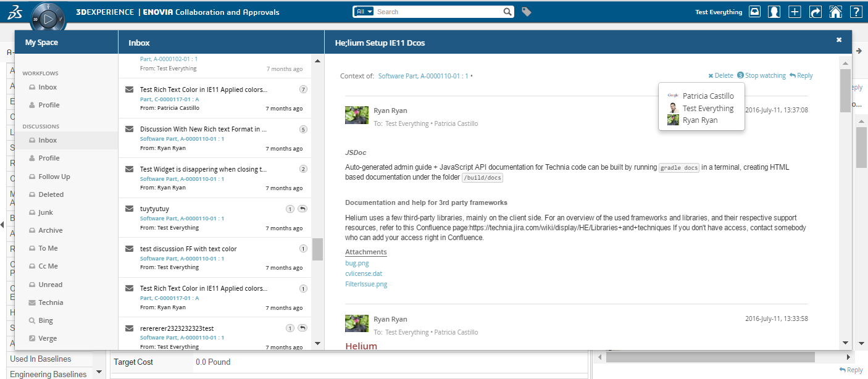The width and height of the screenshot is (868, 379).
Task: Select Follow Up under Discussions
Action: 54,177
